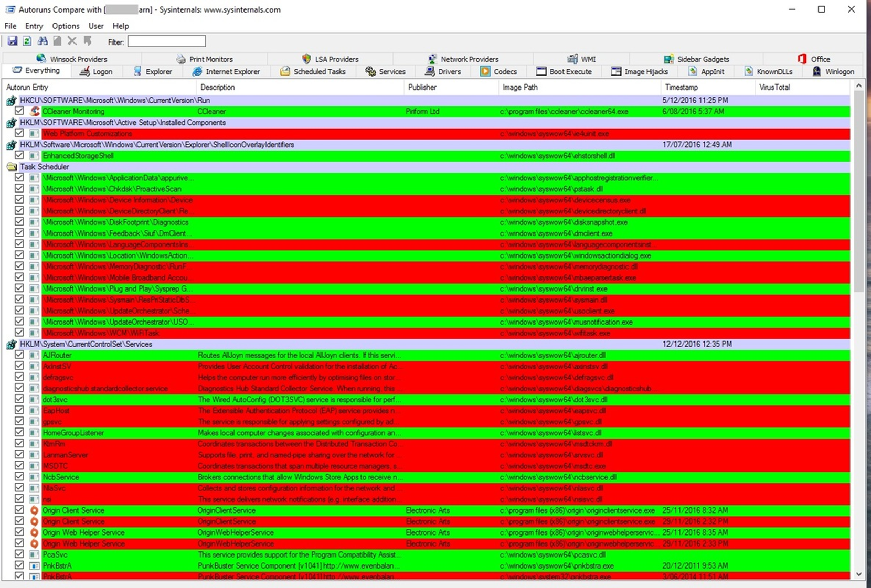Sort by the Timestamp column header

tap(708, 87)
